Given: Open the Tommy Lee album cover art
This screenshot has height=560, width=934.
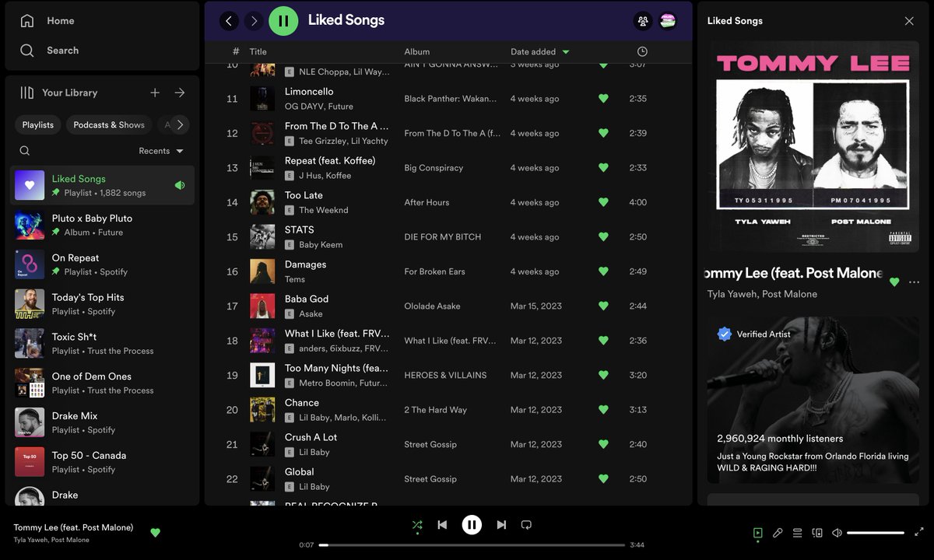Looking at the screenshot, I should (x=813, y=147).
